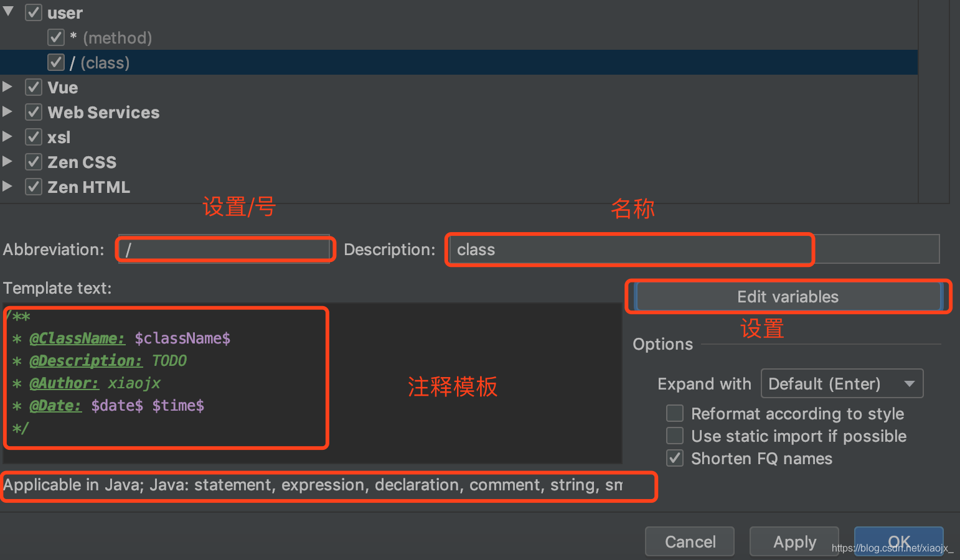Image resolution: width=960 pixels, height=560 pixels.
Task: Collapse the user template group
Action: coord(8,11)
